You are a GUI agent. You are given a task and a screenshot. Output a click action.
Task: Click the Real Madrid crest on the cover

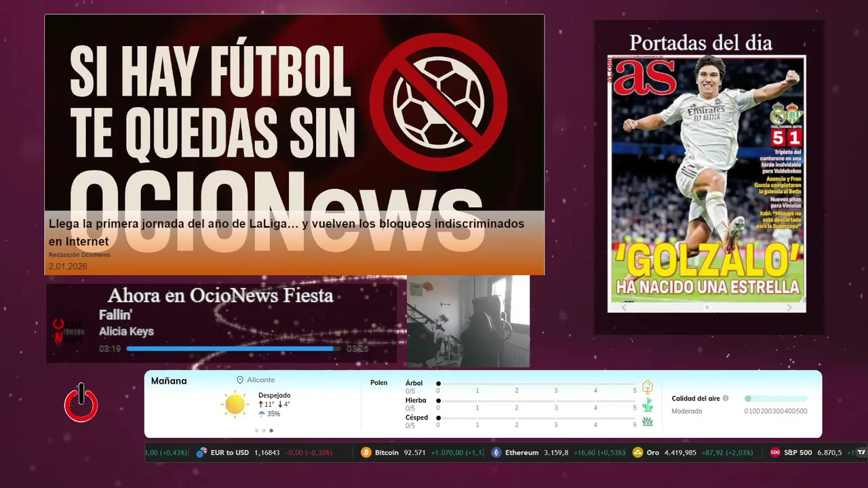tap(778, 113)
